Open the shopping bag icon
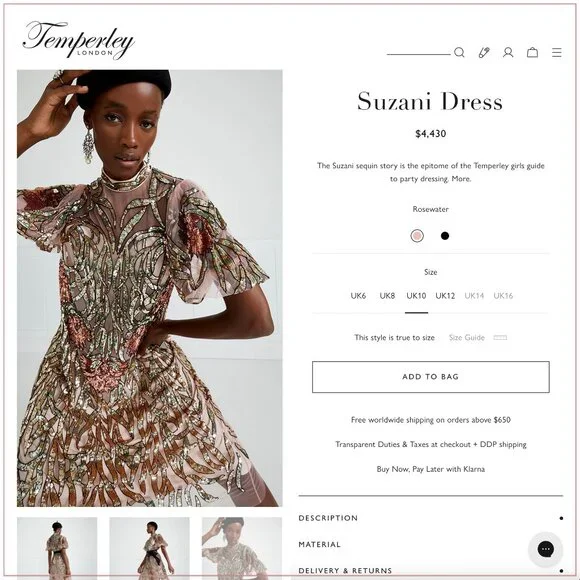580x580 pixels. pyautogui.click(x=532, y=53)
